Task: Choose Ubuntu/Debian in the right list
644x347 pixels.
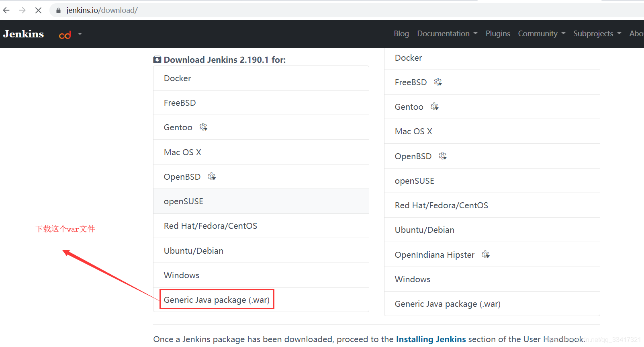Action: click(x=492, y=230)
